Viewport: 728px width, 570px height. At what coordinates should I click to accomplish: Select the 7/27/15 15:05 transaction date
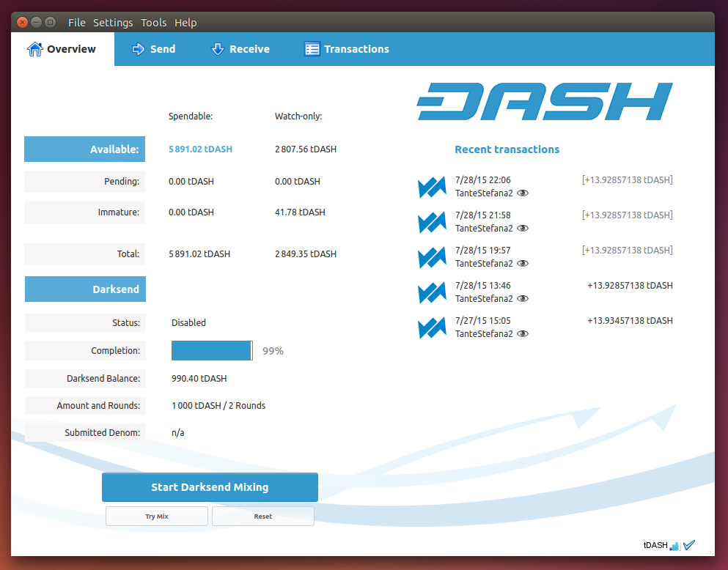(483, 321)
